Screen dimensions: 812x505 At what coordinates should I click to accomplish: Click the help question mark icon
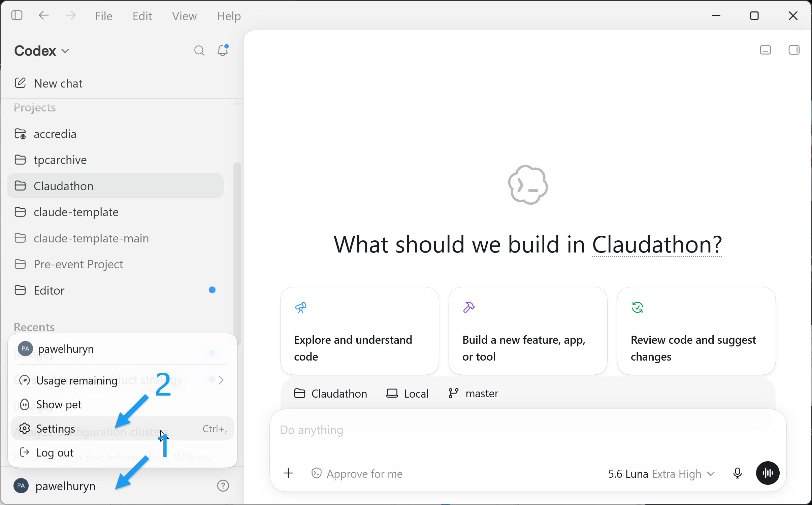click(x=223, y=486)
